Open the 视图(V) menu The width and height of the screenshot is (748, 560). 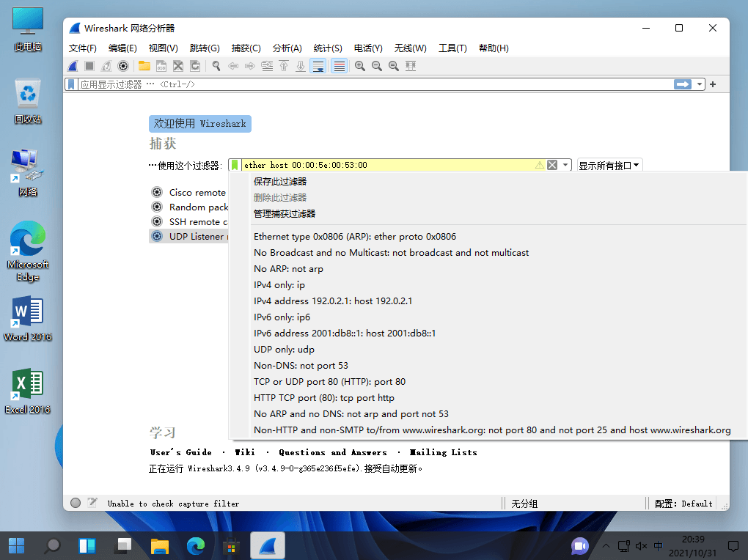point(163,48)
